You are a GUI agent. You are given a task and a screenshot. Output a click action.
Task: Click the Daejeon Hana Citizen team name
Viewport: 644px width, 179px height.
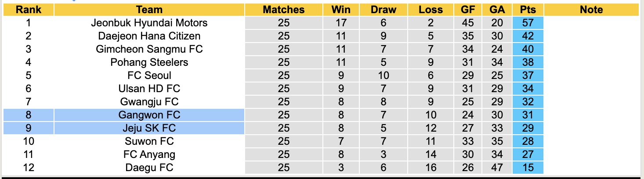149,36
